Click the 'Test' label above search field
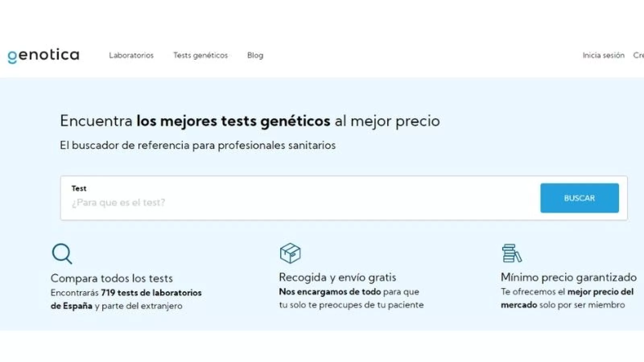The width and height of the screenshot is (644, 362). 79,188
